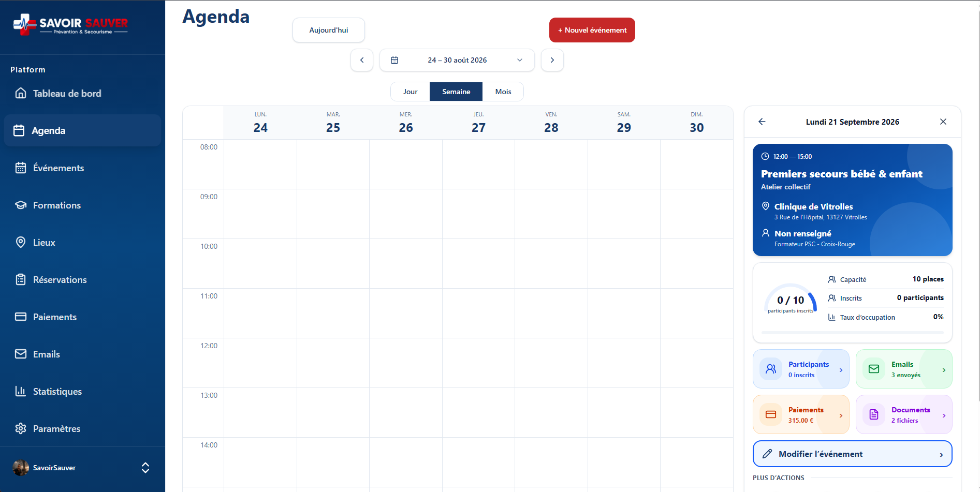
Task: Open Documents 2 fichiers card
Action: coord(904,415)
